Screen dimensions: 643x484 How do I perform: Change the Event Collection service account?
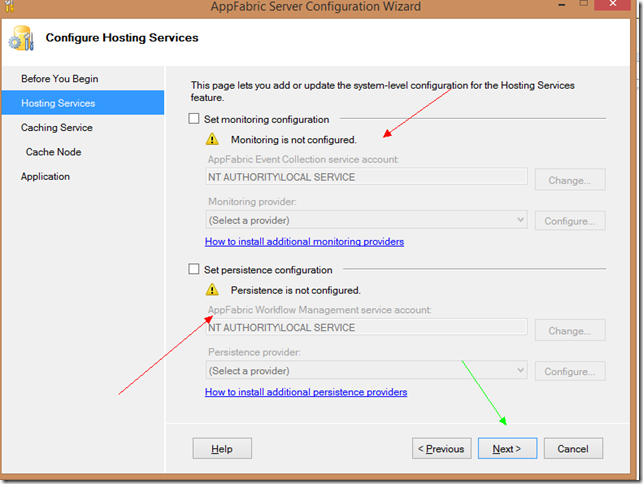(570, 180)
